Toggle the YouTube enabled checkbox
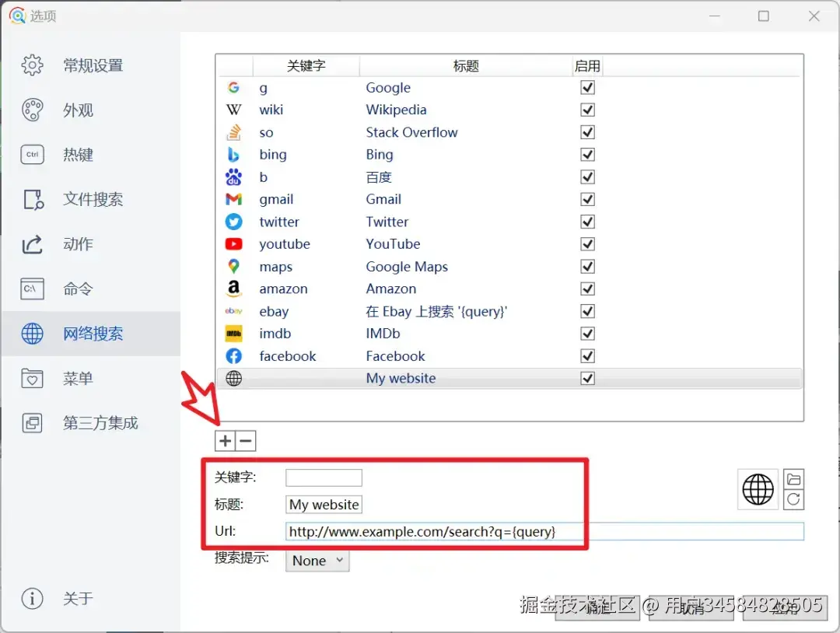 pyautogui.click(x=588, y=244)
